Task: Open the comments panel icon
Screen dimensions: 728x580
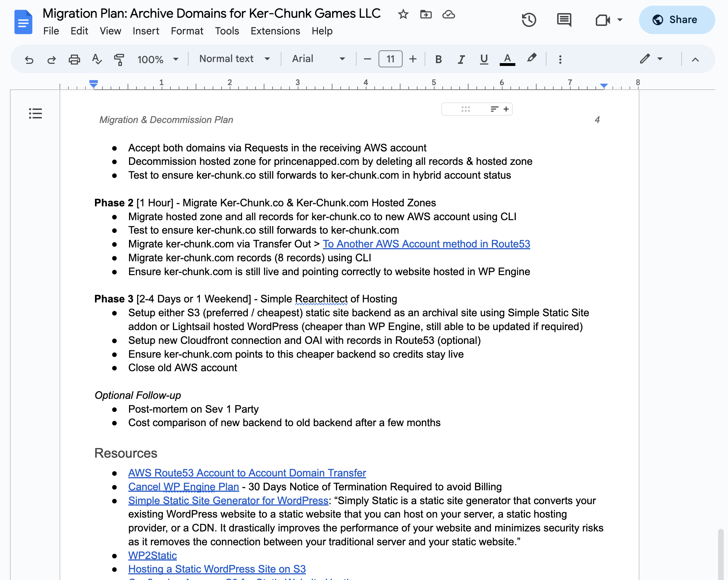Action: pos(564,20)
